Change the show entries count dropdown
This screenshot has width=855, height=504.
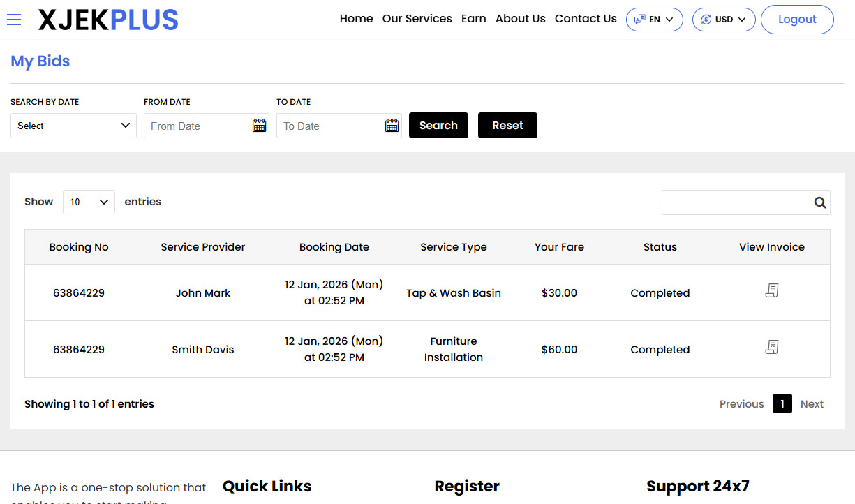89,202
